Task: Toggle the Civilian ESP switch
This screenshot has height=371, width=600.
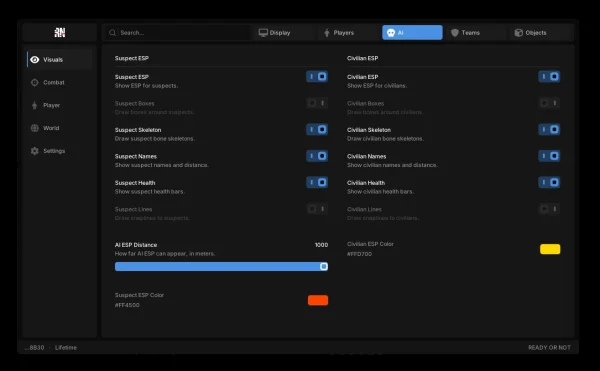Action: click(549, 76)
